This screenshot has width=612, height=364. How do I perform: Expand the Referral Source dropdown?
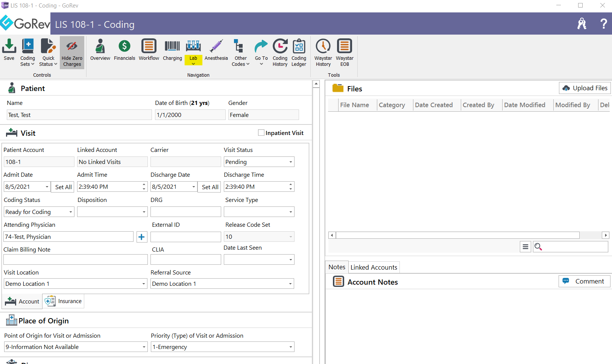[291, 284]
